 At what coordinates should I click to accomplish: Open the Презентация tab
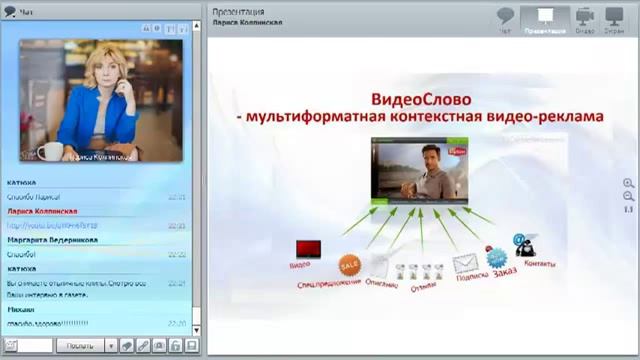(545, 20)
